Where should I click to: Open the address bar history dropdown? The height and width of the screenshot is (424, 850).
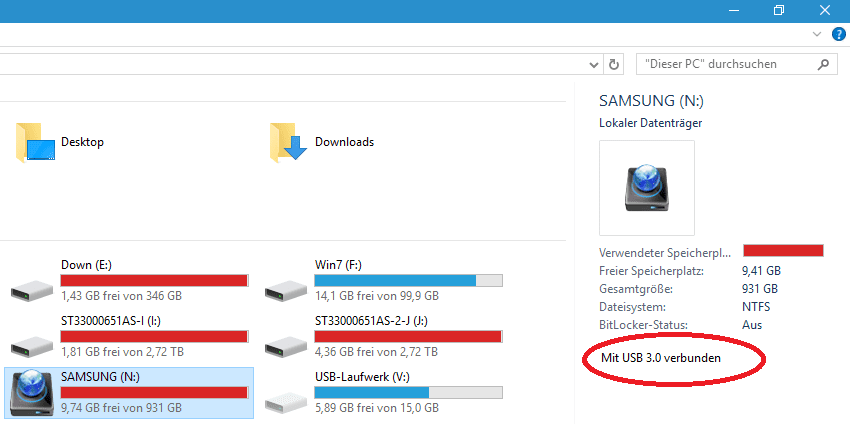594,65
